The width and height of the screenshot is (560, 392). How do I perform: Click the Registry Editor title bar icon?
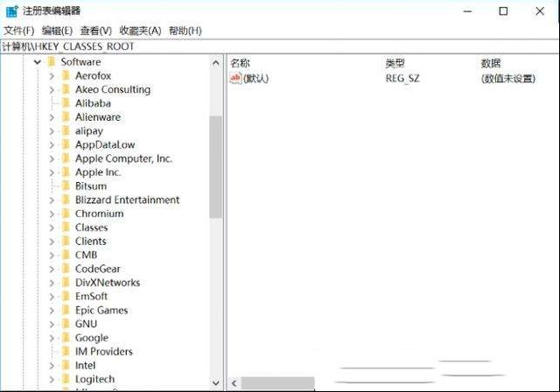pyautogui.click(x=11, y=11)
